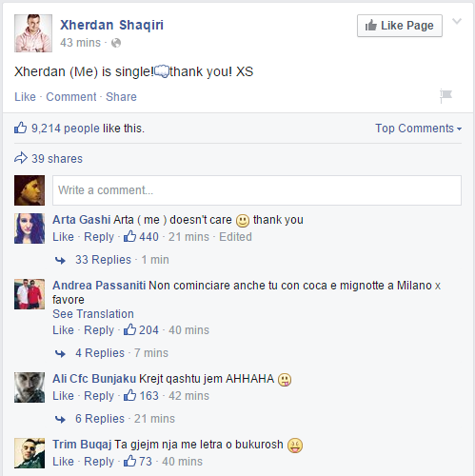Click the share arrow icon by 39 shares
This screenshot has height=476, width=475.
tap(21, 158)
